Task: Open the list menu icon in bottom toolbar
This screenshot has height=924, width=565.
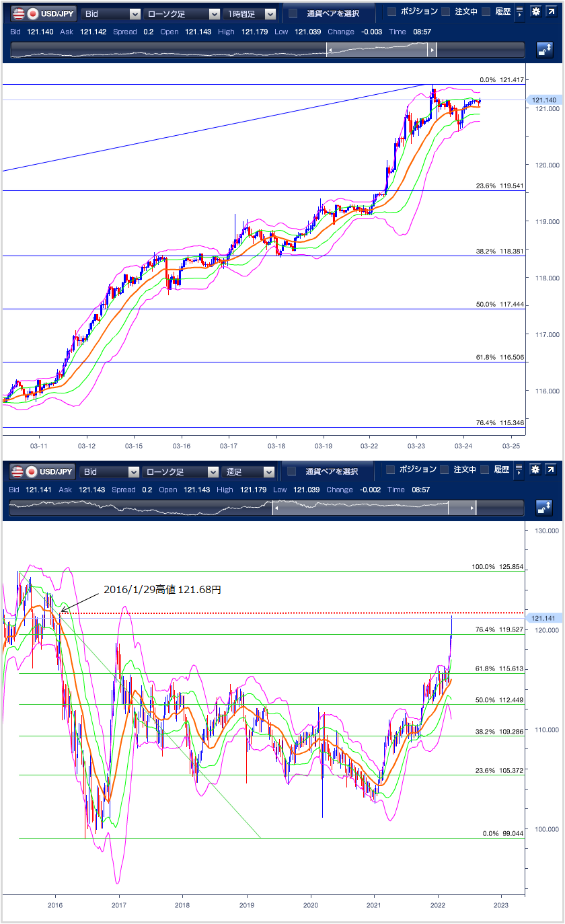Action: pos(519,470)
